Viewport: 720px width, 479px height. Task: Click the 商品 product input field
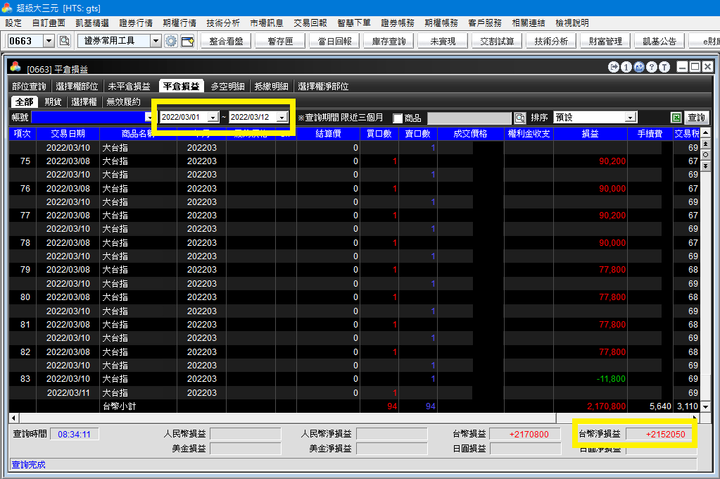[469, 118]
